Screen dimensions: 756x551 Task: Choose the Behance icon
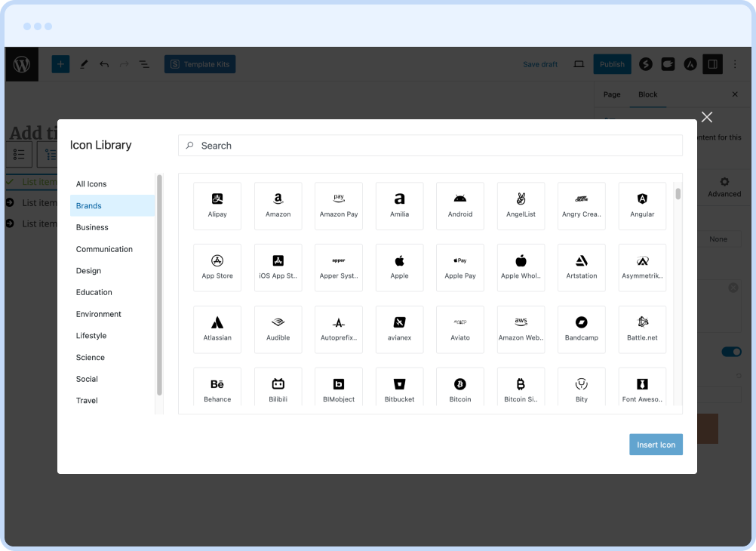[x=217, y=386]
